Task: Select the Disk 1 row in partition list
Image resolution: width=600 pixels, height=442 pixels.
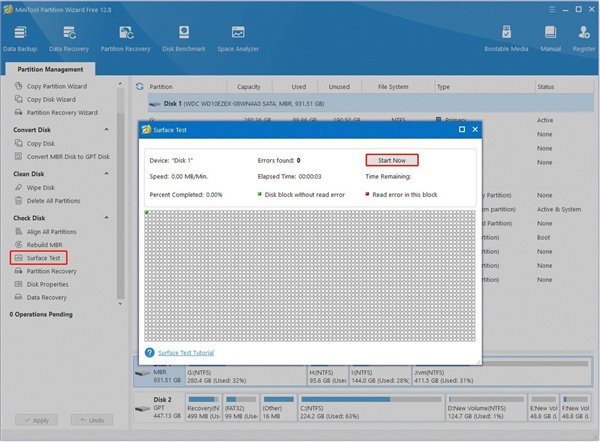Action: [370, 104]
